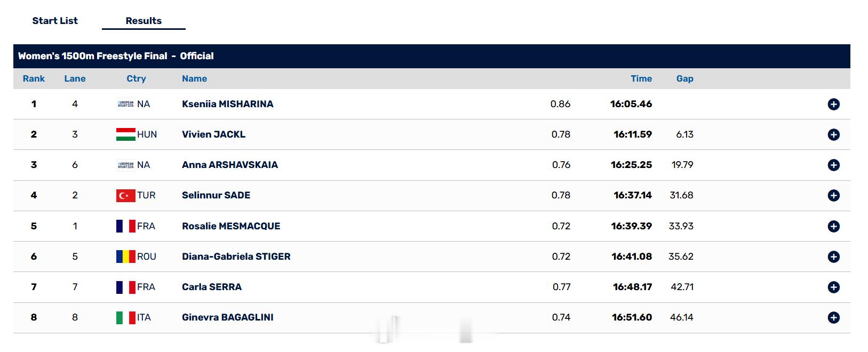The image size is (868, 352).
Task: Open Kseniia MISHARINA athlete name link
Action: click(228, 104)
